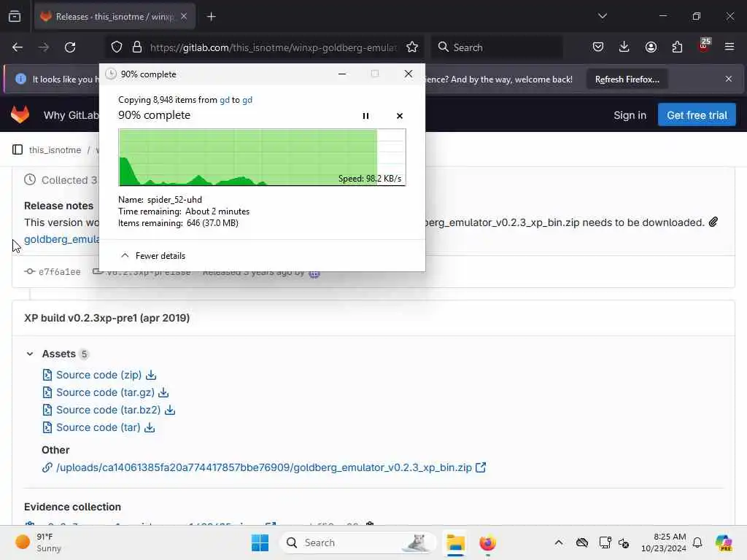Cancel the copy with the small X

coord(399,116)
